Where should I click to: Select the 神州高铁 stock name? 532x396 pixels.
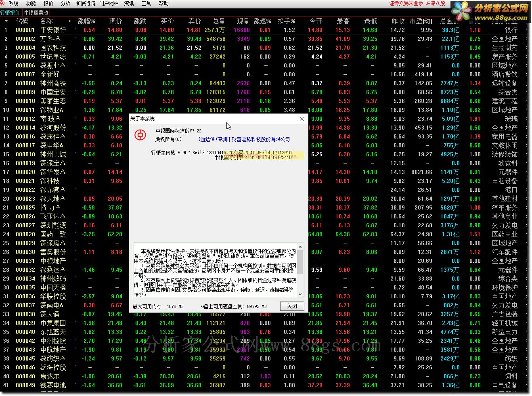click(53, 83)
